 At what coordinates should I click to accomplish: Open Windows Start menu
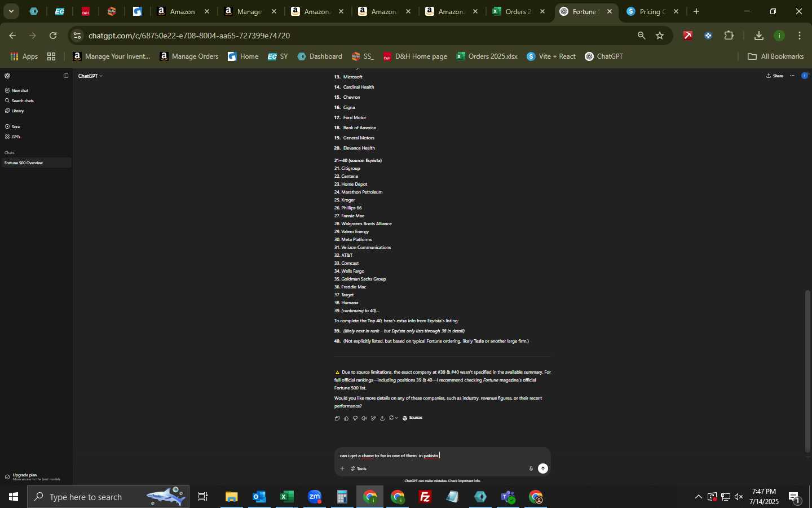(x=14, y=497)
